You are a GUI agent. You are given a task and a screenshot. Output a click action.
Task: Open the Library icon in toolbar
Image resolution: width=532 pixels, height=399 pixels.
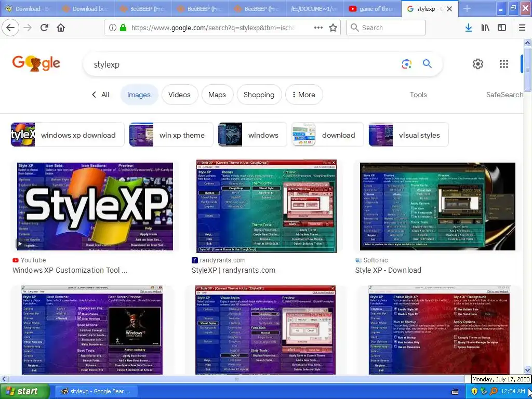coord(485,28)
